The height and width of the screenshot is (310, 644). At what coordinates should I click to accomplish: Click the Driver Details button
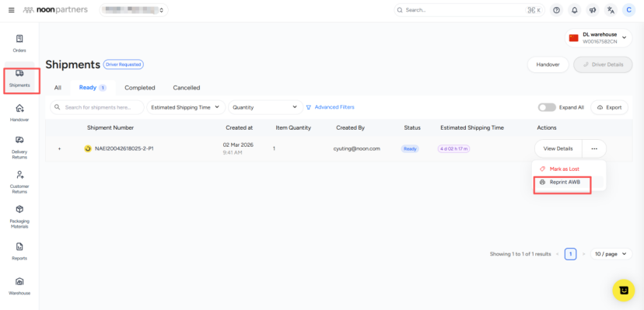tap(603, 64)
